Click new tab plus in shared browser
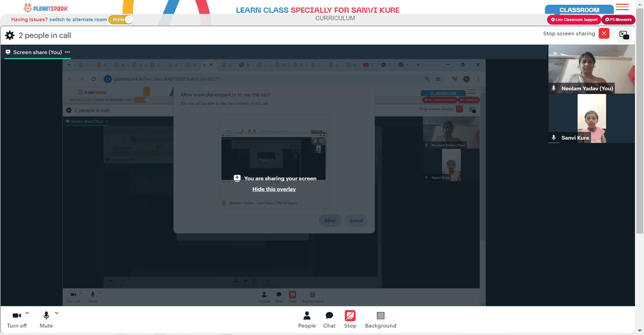Image resolution: width=644 pixels, height=335 pixels. click(x=418, y=65)
